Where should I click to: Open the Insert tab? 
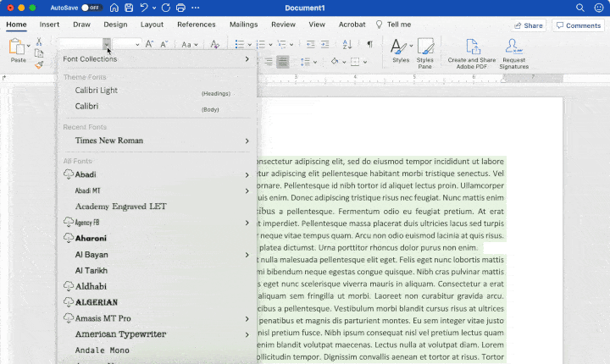(x=49, y=25)
